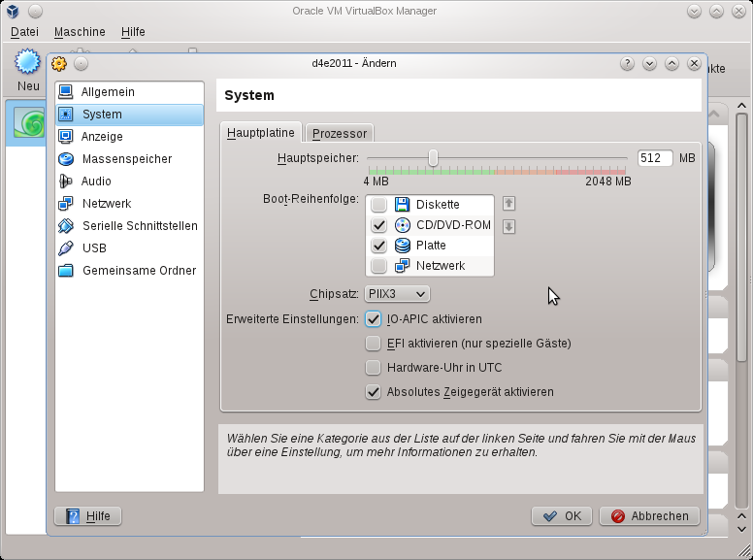The height and width of the screenshot is (560, 753).
Task: Click the VirtualBox cube icon in Manager title bar
Action: pos(13,11)
